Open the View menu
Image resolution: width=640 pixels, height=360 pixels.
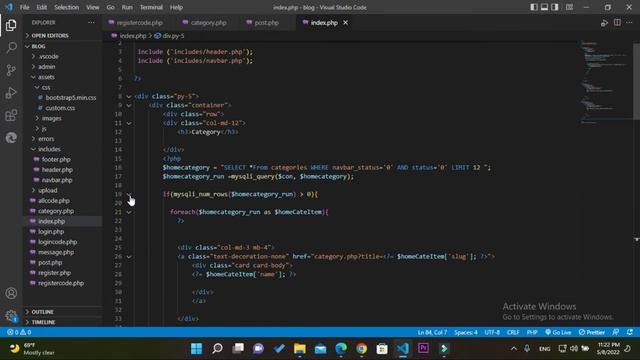pyautogui.click(x=93, y=7)
